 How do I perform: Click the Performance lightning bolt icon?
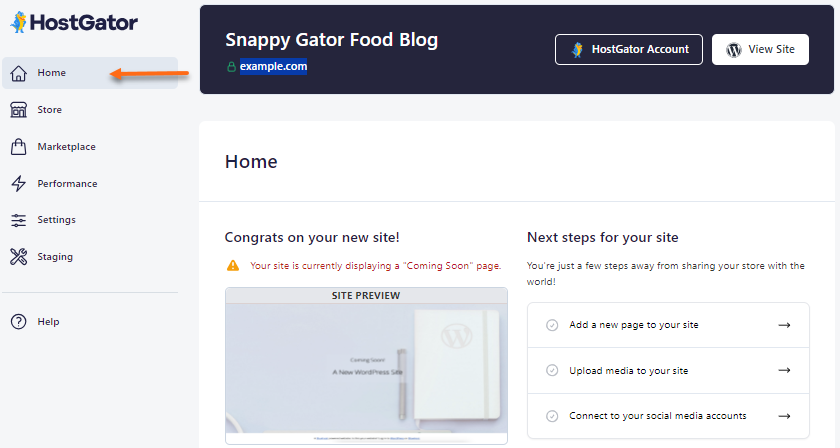[18, 184]
